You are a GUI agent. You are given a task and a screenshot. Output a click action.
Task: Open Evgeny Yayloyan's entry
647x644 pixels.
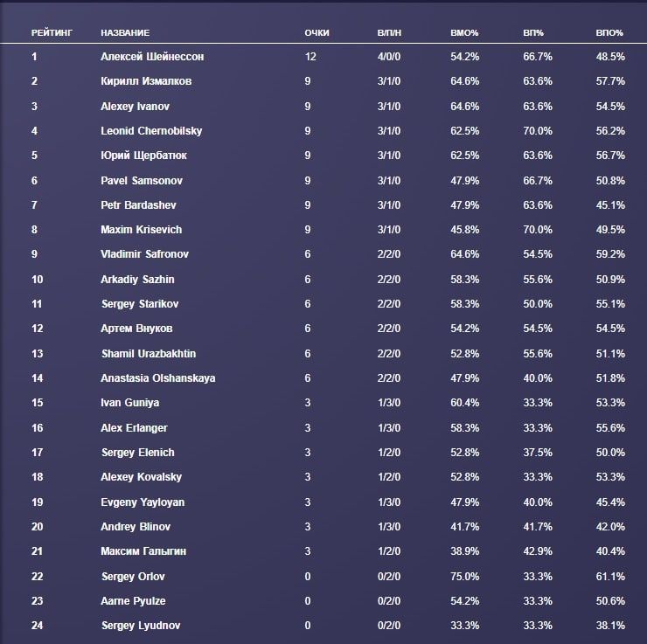pos(143,502)
